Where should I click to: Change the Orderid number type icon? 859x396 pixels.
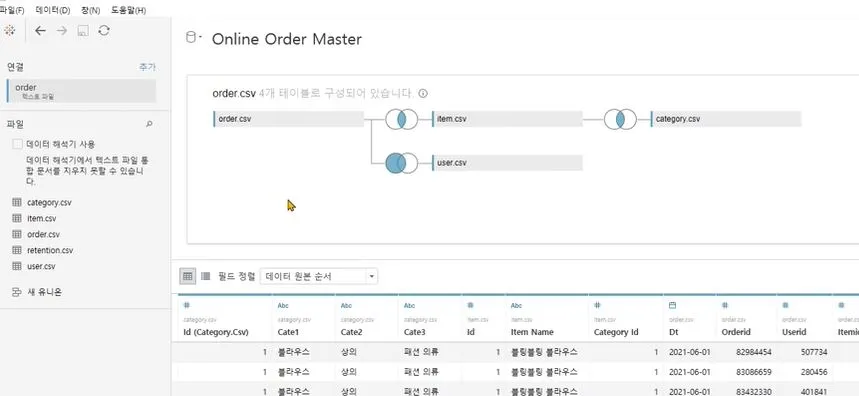click(725, 306)
